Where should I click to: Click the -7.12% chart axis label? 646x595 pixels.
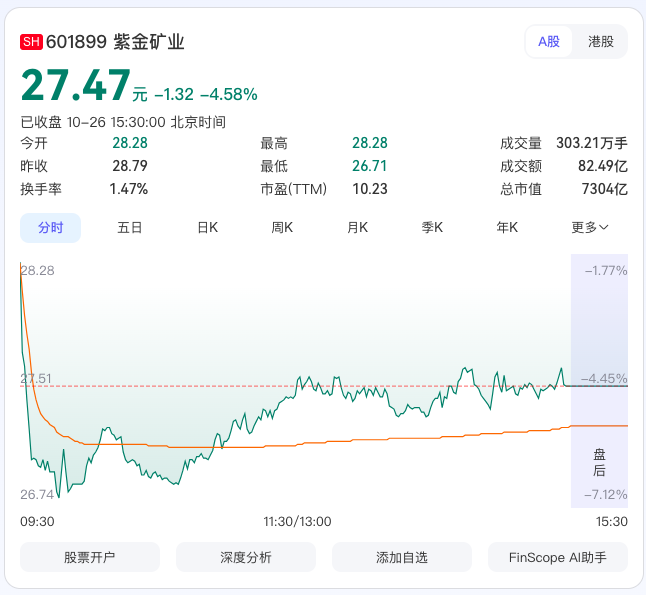tap(606, 494)
